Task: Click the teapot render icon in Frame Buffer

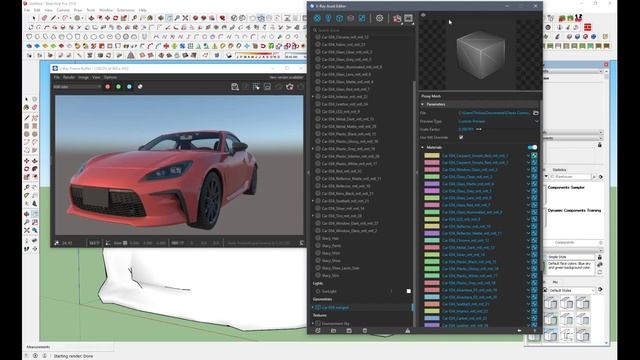Action: click(x=290, y=87)
